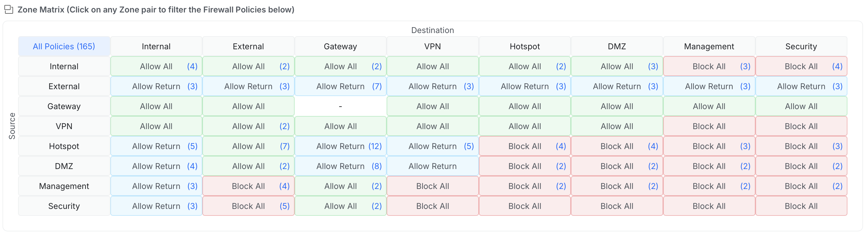Screen dimensions: 868x237
Task: Filter DMZ to Gateway Allow Return (8) rules
Action: coord(340,166)
